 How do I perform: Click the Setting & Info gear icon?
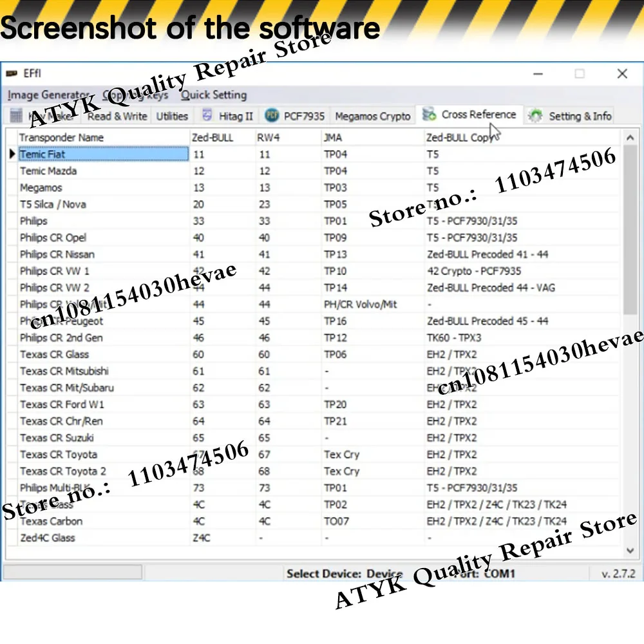click(x=535, y=116)
